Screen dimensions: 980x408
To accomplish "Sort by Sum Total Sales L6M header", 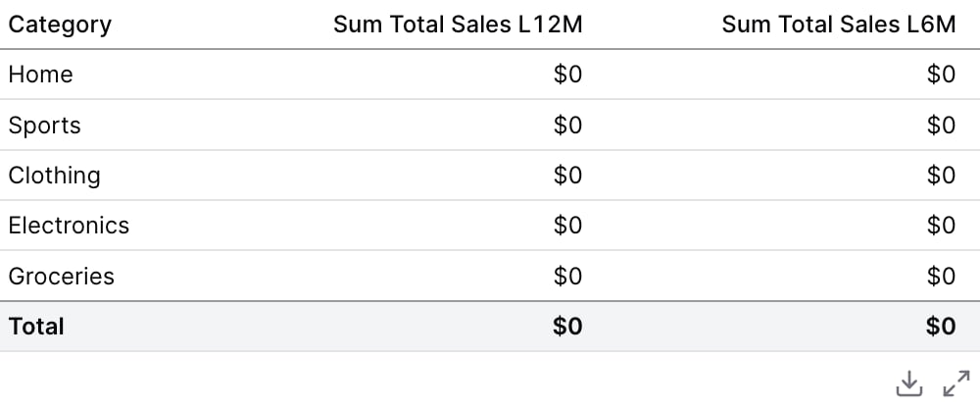I will click(x=839, y=25).
